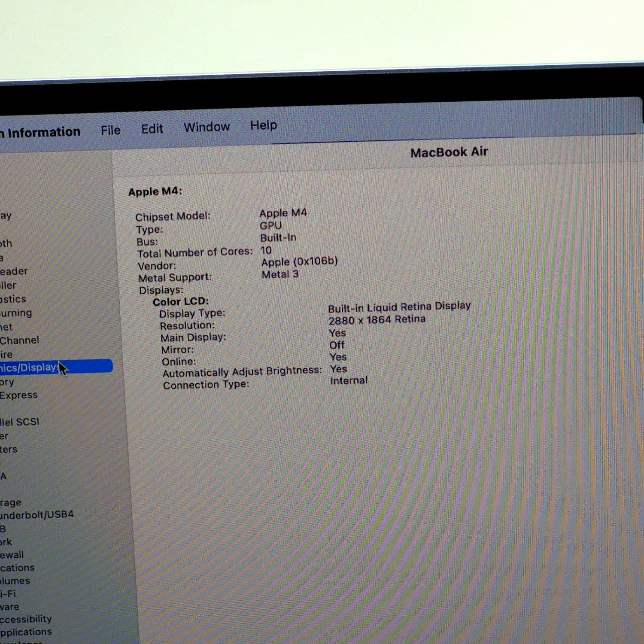Viewport: 644px width, 644px height.
Task: Click the 'Metal Support:' label
Action: (175, 277)
